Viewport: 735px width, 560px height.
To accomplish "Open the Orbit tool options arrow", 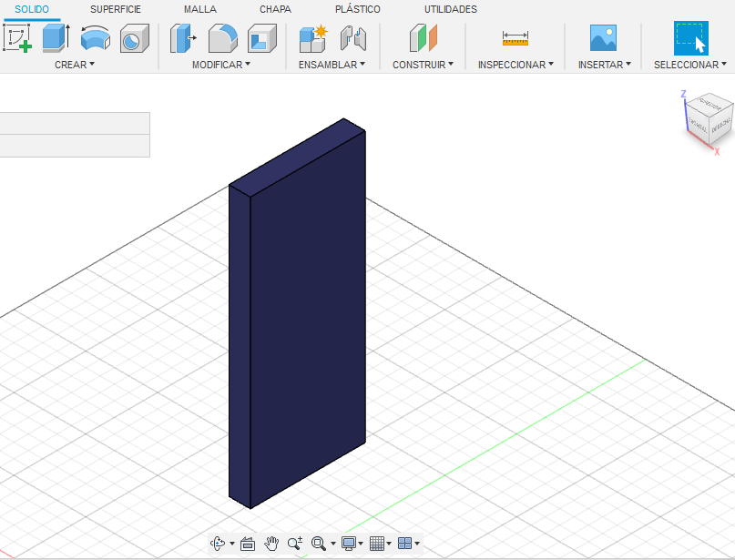I will click(x=232, y=544).
